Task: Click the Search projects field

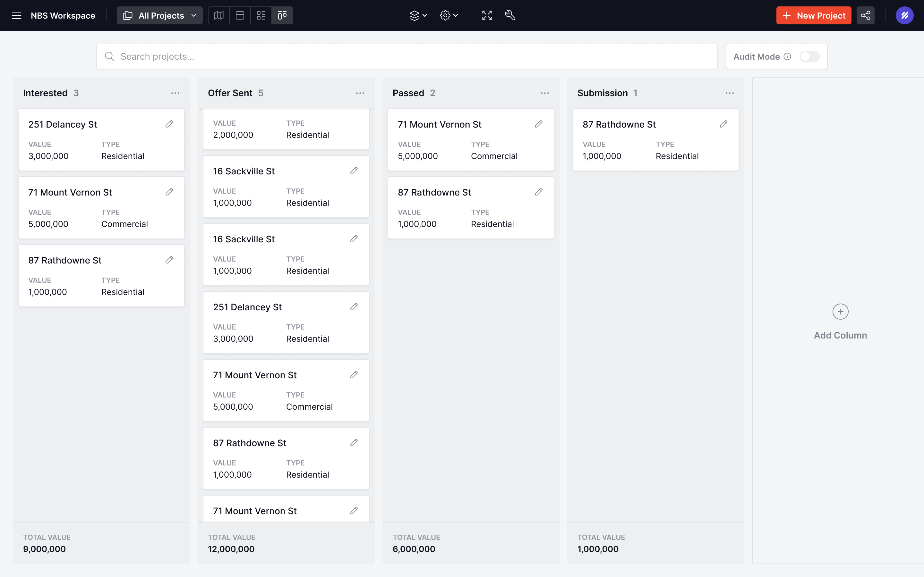Action: pos(406,56)
